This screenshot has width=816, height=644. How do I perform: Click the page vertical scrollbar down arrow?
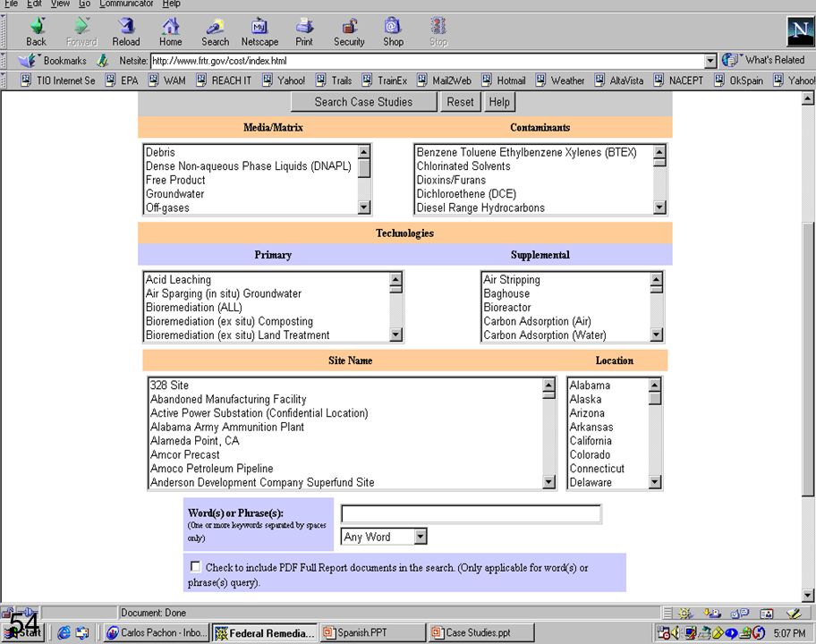coord(808,595)
